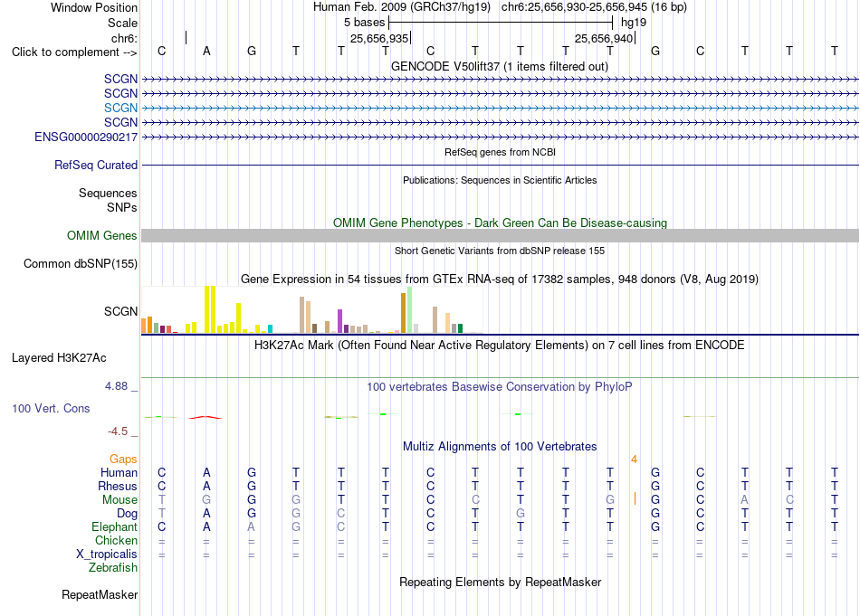Viewport: 860px width, 616px height.
Task: Click the Elephant species label
Action: (115, 526)
